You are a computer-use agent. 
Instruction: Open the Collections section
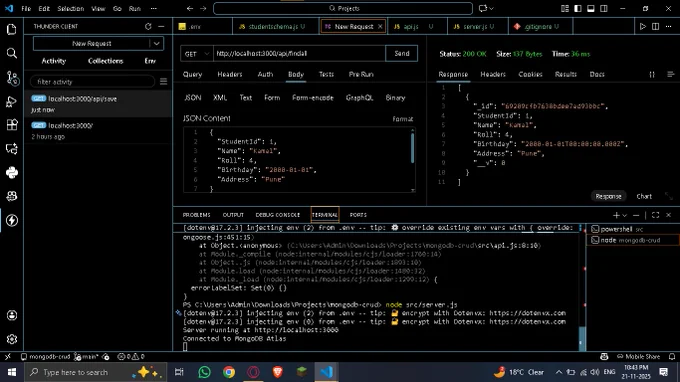pos(105,61)
